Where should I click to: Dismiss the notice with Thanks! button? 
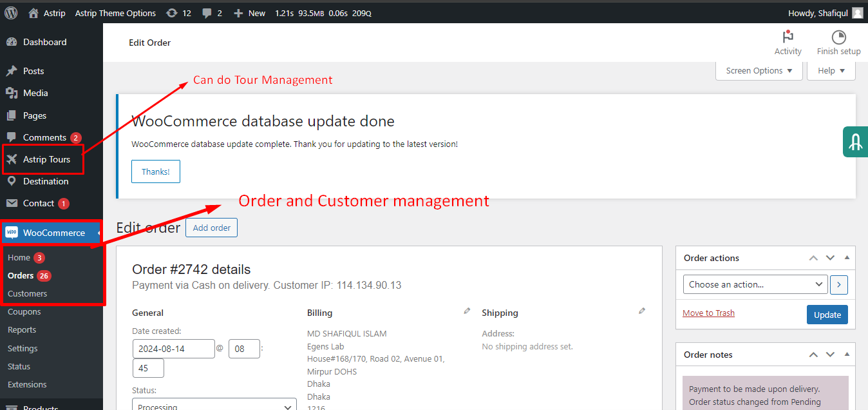156,172
